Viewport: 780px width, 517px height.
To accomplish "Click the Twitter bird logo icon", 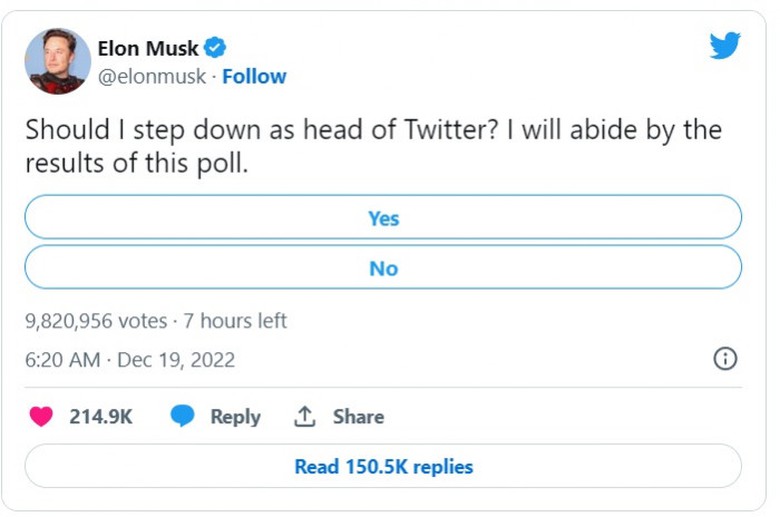I will point(724,46).
